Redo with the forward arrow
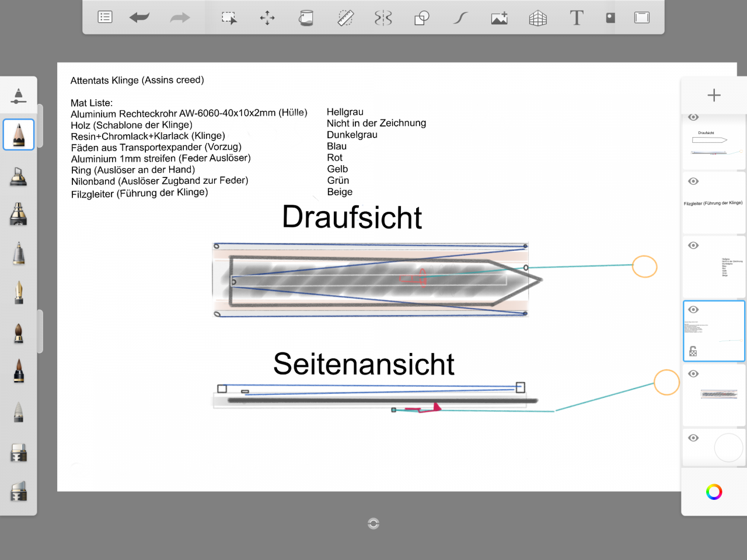The width and height of the screenshot is (747, 560). coord(180,17)
